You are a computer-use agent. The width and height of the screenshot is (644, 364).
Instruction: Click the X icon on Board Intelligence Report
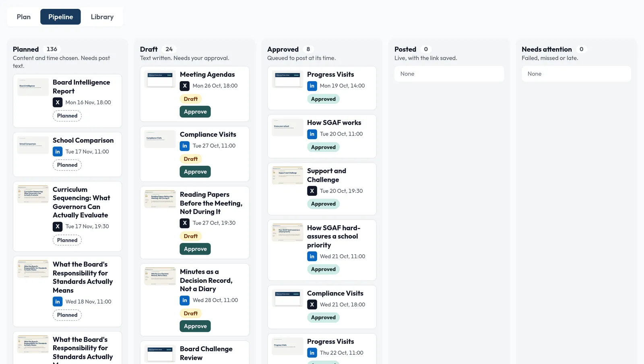coord(58,103)
